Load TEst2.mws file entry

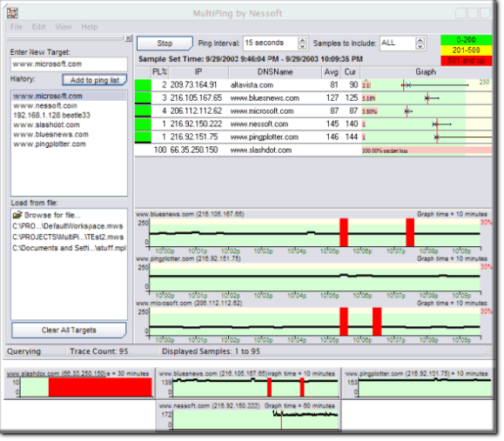[68, 237]
